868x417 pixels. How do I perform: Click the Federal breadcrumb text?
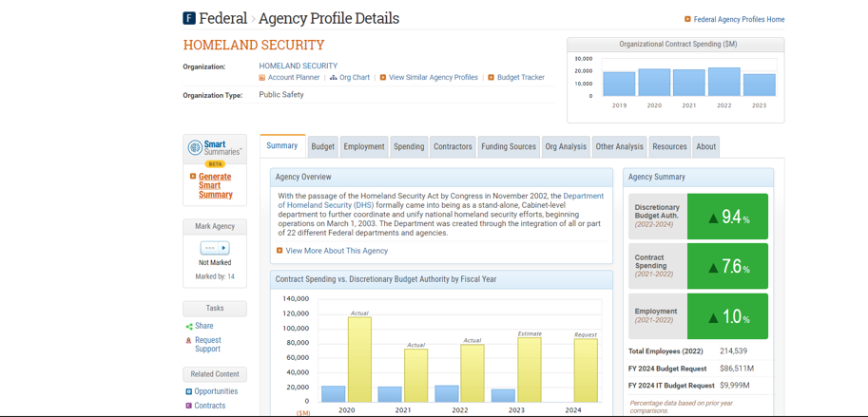[223, 18]
